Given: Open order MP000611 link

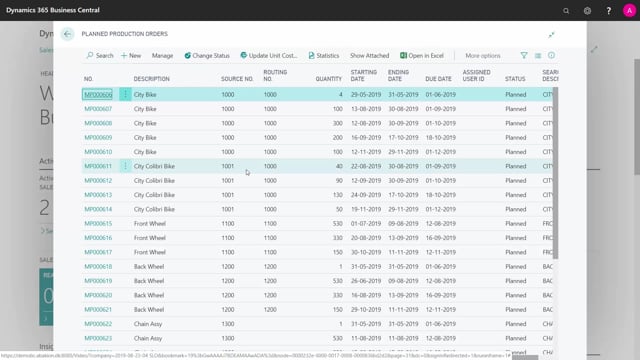Looking at the screenshot, I should tap(98, 166).
